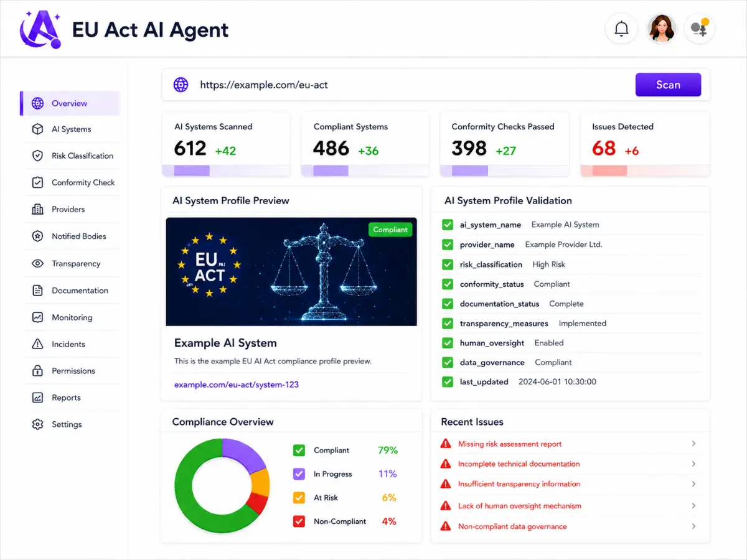Viewport: 747px width, 560px height.
Task: Click the Risk Classification shield icon
Action: tap(37, 156)
